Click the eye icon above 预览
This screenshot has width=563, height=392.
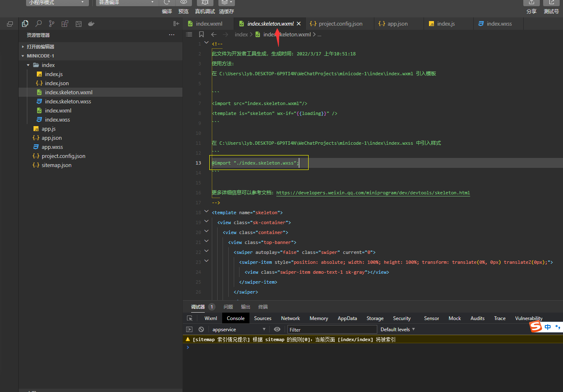184,2
